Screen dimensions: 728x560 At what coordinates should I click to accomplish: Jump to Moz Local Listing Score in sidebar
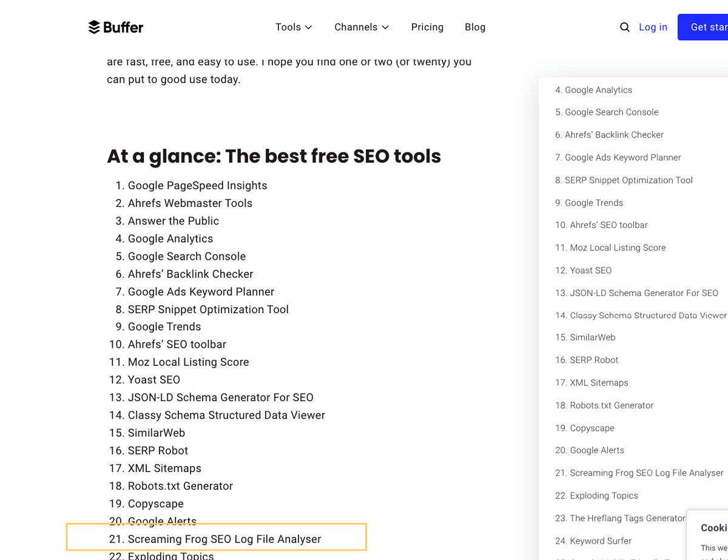click(x=610, y=248)
